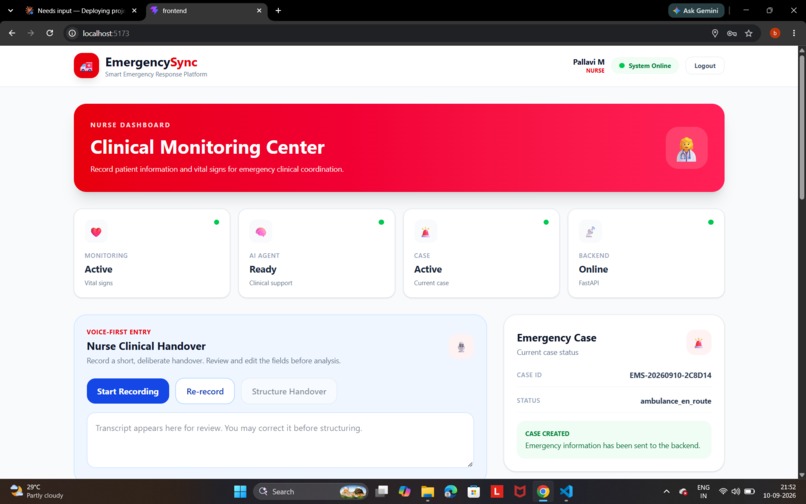Click the Monitoring 'Active' status text

(x=98, y=269)
